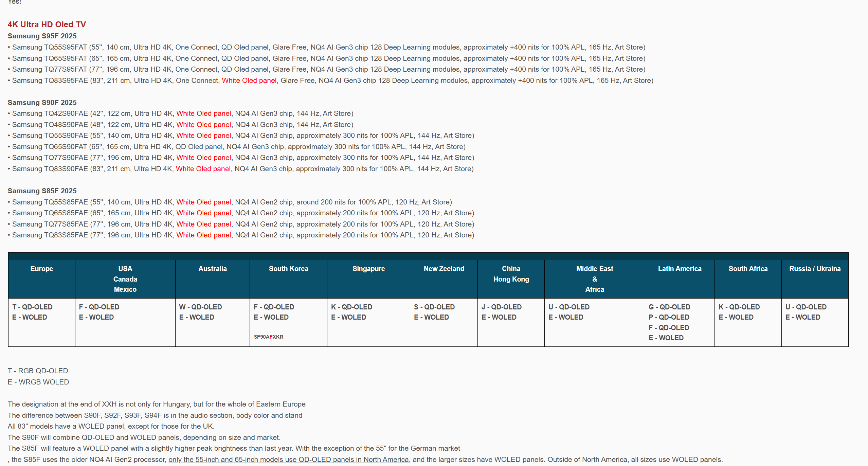
Task: Click the North America QD-OLED panels underlined link
Action: [x=288, y=460]
